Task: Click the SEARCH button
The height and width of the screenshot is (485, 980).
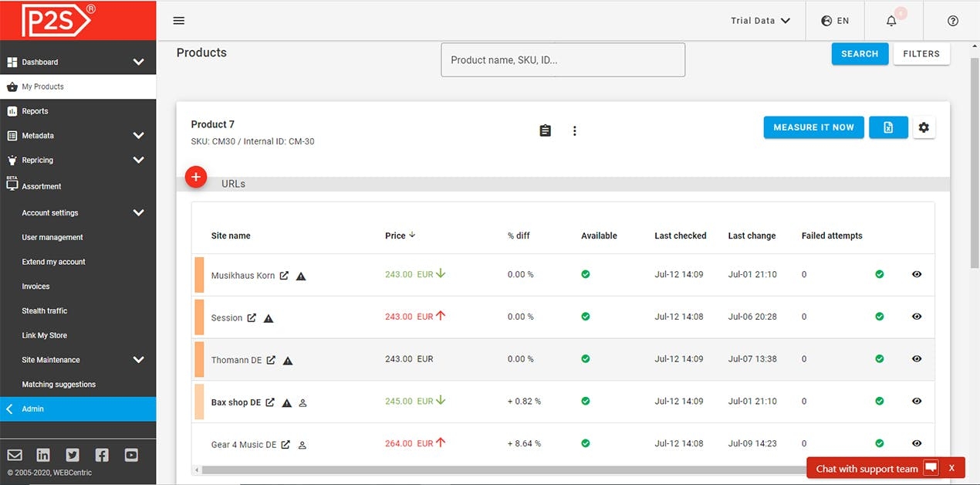Action: tap(860, 54)
